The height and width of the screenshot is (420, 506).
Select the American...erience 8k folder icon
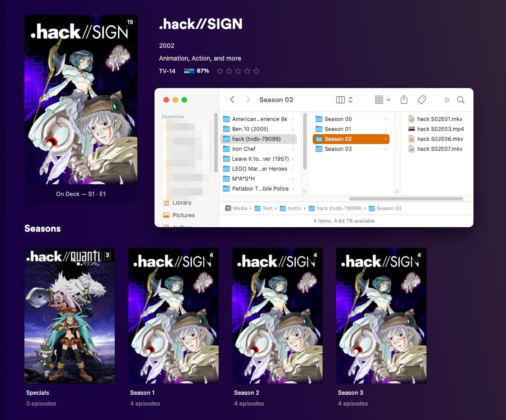point(226,119)
